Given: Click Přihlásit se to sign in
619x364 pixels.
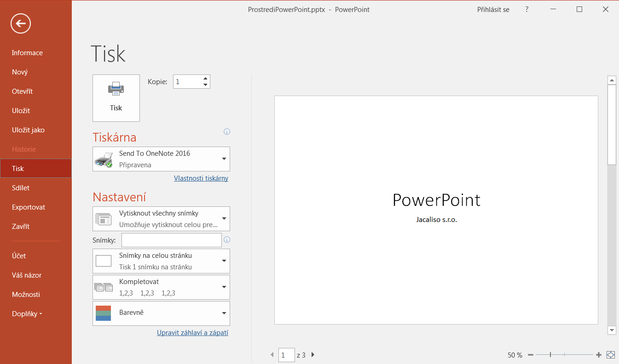Looking at the screenshot, I should click(x=493, y=9).
